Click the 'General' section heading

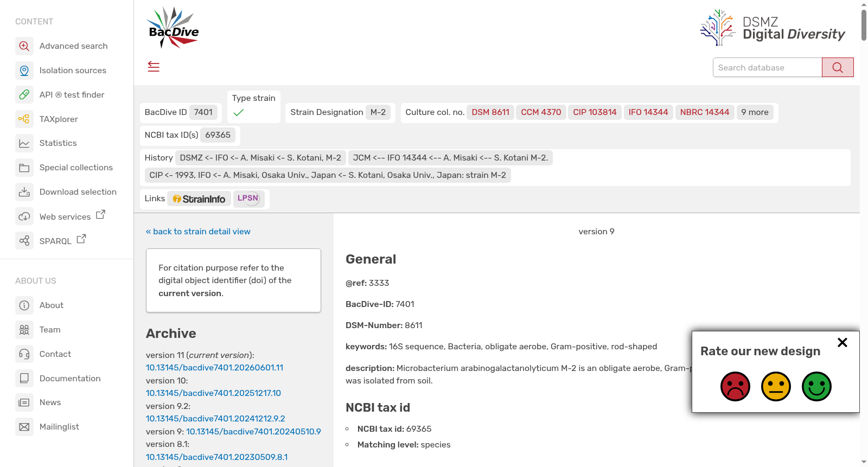[x=371, y=259]
